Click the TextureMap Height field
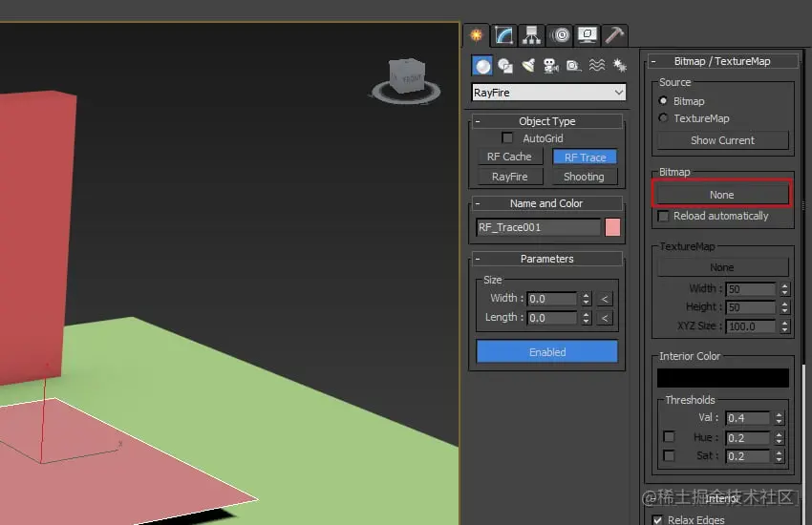 750,307
